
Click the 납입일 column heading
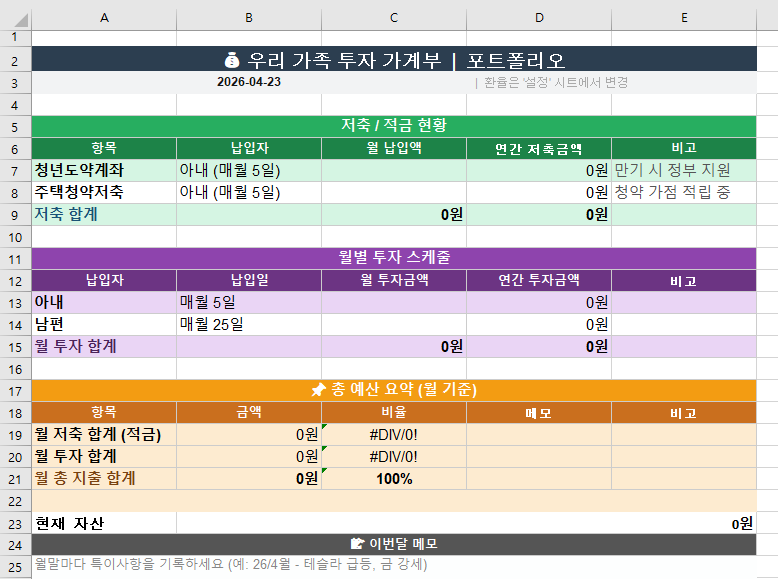(249, 280)
